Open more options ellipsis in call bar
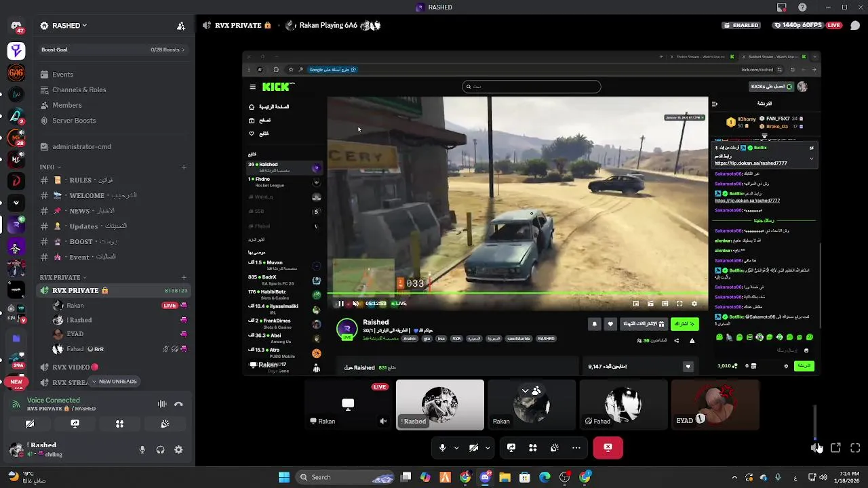Viewport: 868px width, 488px height. click(576, 447)
